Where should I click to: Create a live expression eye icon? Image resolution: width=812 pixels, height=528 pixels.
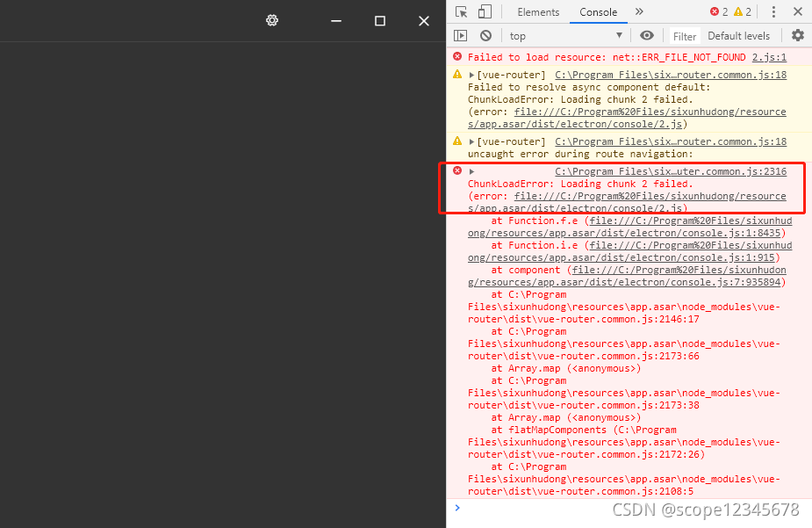[646, 35]
